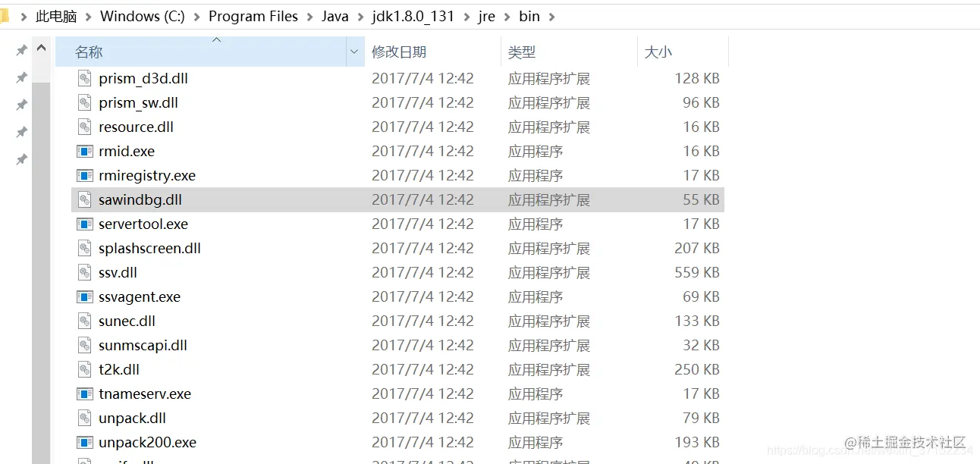Screen dimensions: 980x464
Task: Select file name ssv.dll
Action: [118, 272]
